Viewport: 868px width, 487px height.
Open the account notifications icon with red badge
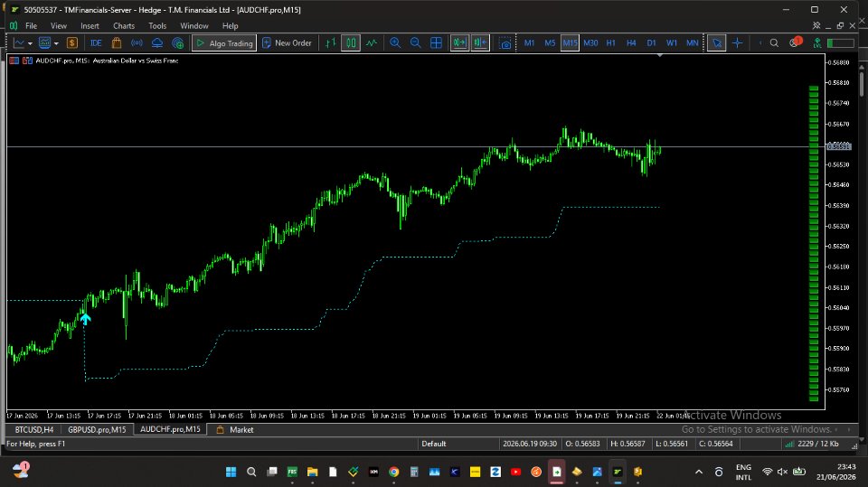pyautogui.click(x=796, y=42)
